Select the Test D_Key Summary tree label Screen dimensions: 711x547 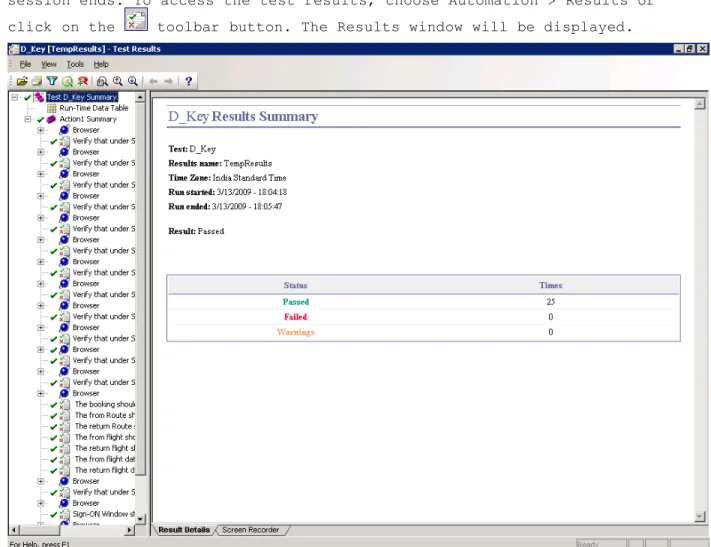(x=82, y=97)
